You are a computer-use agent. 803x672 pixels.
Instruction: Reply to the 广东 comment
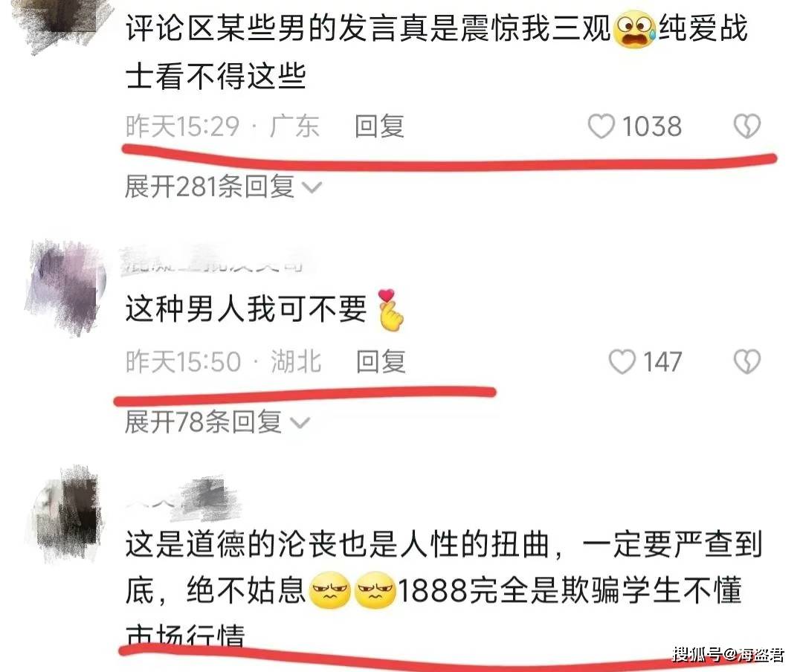point(379,126)
